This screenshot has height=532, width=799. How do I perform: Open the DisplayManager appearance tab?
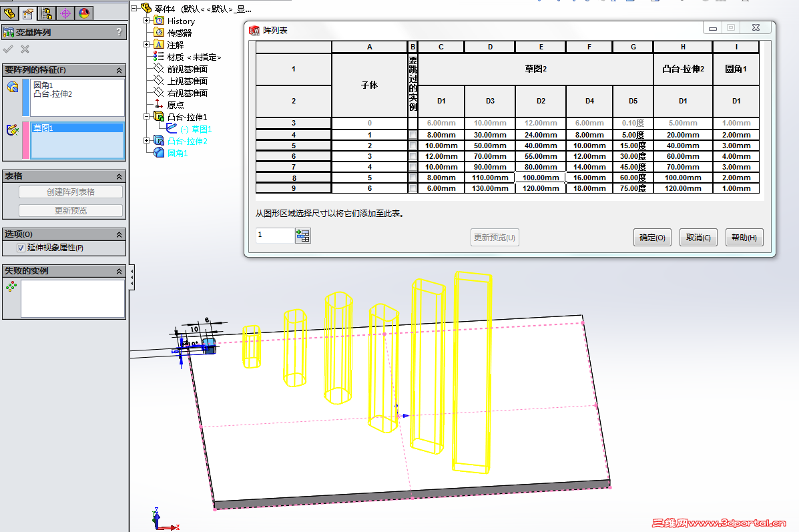point(84,13)
